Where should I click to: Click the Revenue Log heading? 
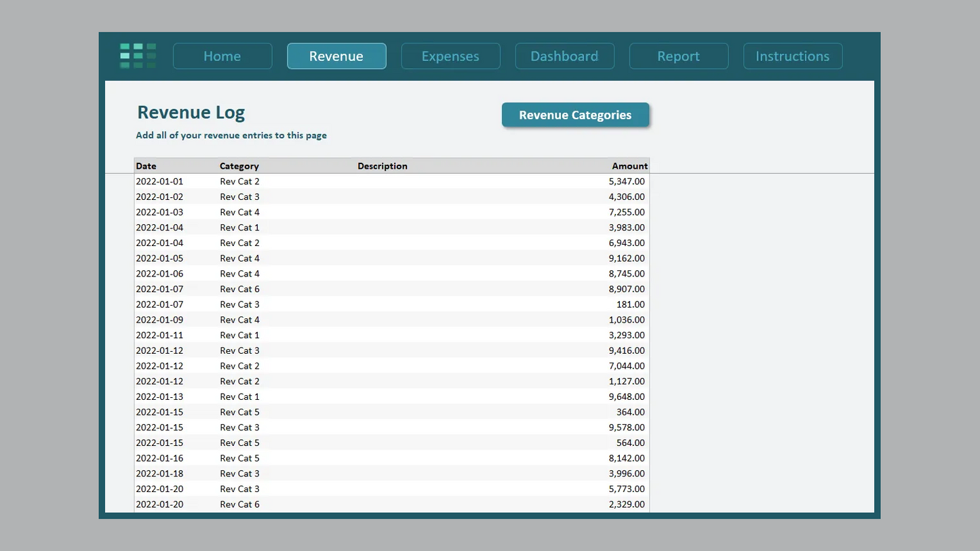point(191,113)
